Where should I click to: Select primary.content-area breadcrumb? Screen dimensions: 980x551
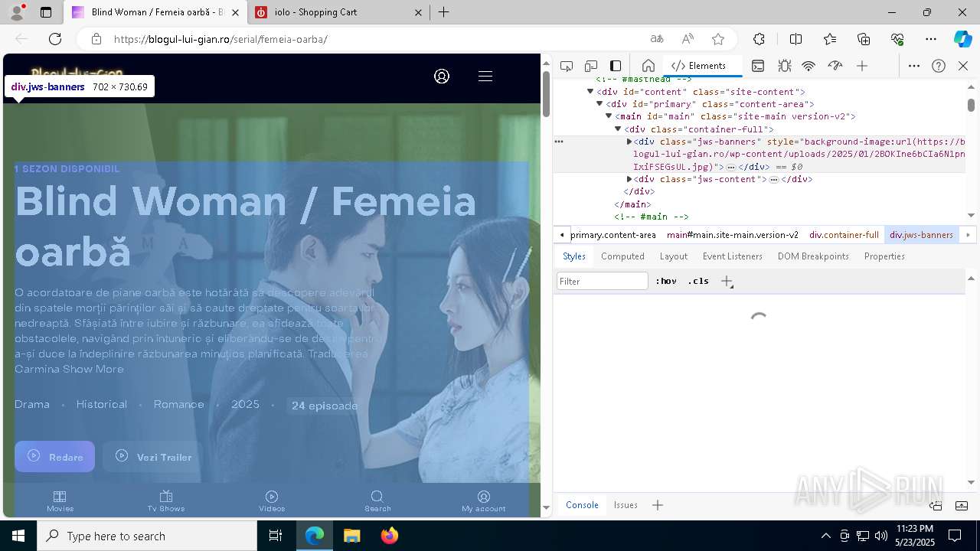pos(613,235)
